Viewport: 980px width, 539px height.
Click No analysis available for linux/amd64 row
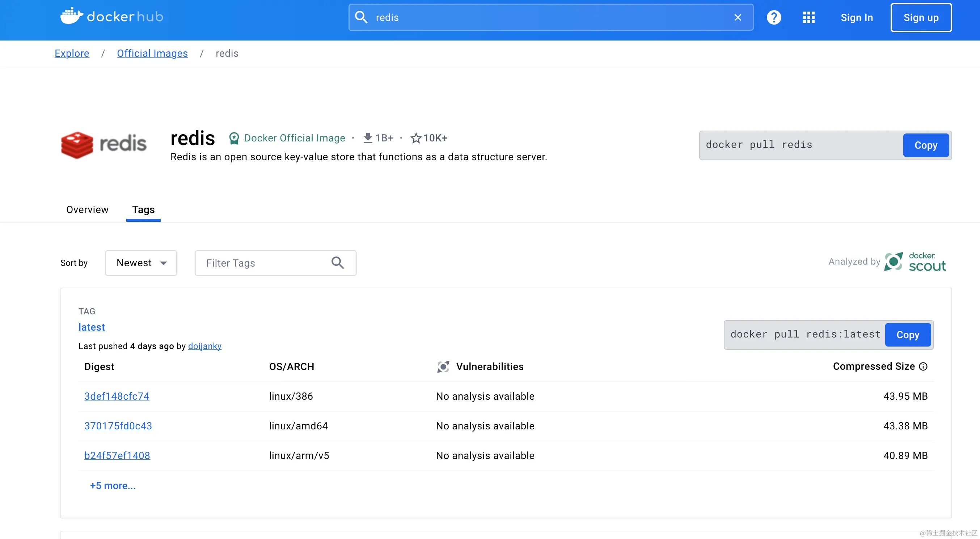[x=485, y=426]
